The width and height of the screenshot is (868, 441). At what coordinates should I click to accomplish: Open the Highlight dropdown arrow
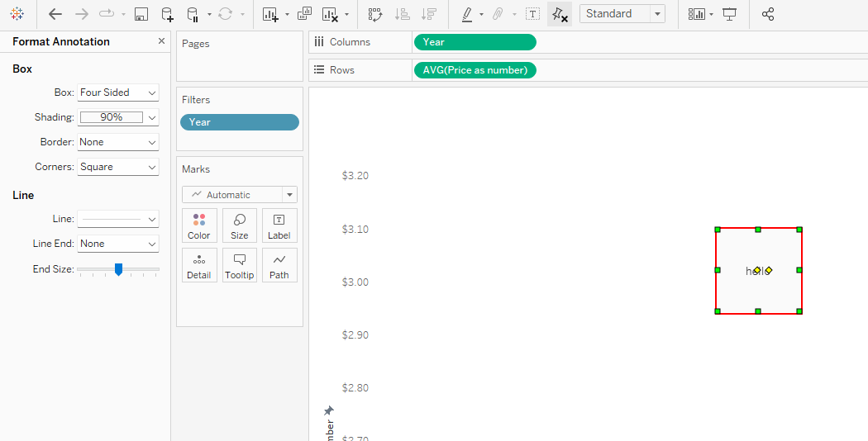point(481,14)
